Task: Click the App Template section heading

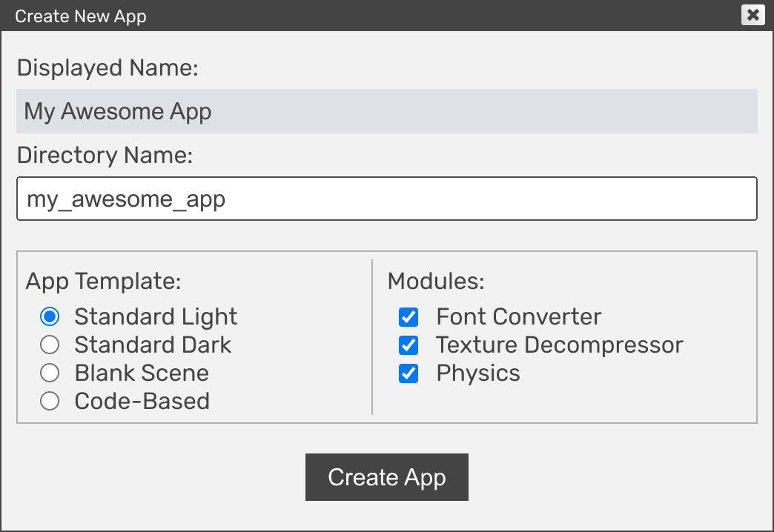Action: (101, 282)
